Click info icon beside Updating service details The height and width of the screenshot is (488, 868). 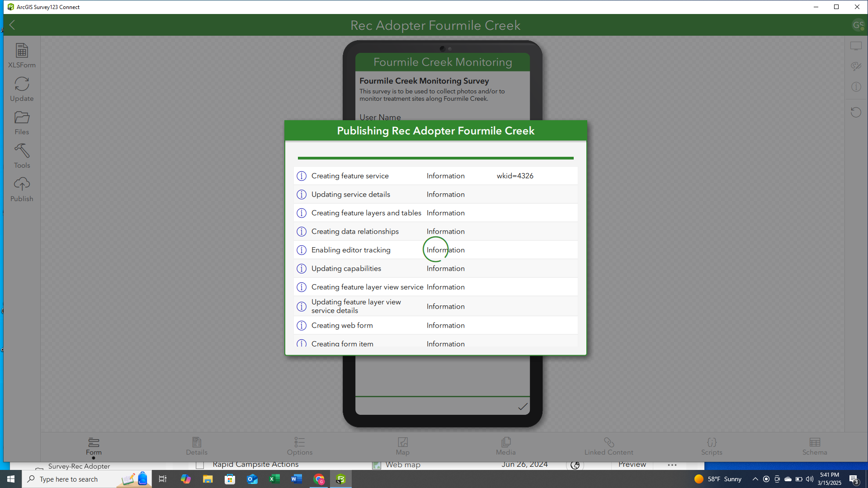tap(302, 194)
